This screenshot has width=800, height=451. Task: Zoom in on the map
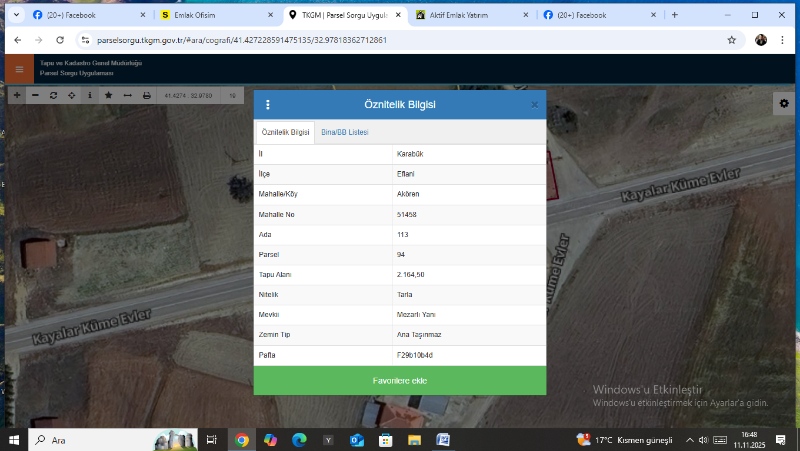16,95
